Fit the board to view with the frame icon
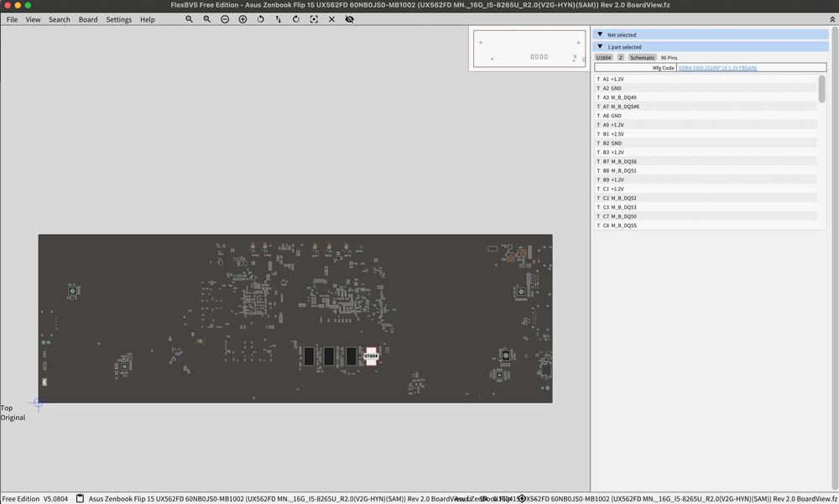 tap(314, 19)
